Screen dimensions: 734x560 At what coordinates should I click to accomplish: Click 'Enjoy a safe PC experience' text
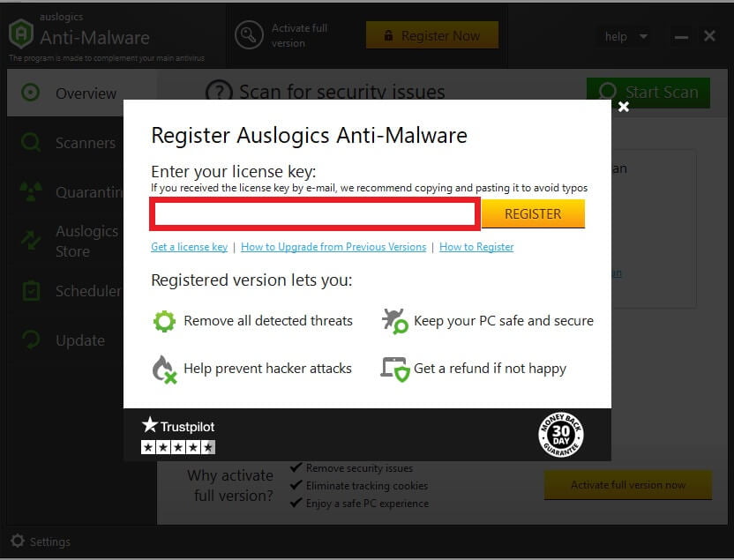[368, 504]
